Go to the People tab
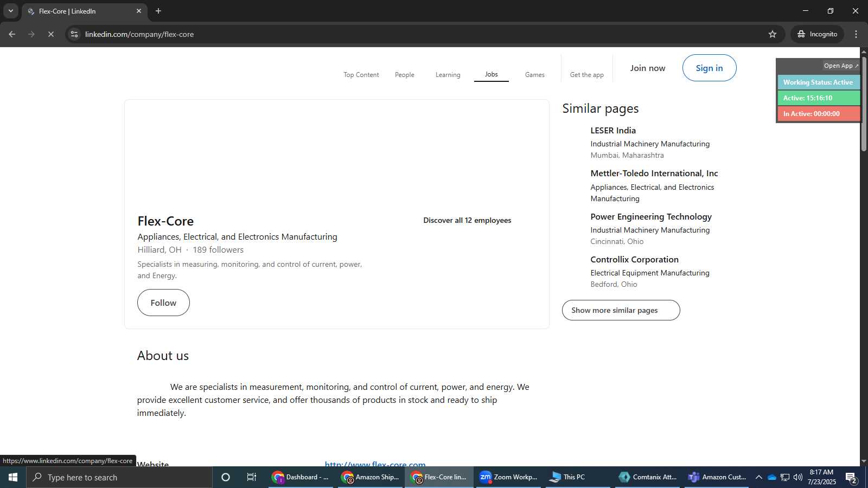Image resolution: width=868 pixels, height=488 pixels. point(404,75)
